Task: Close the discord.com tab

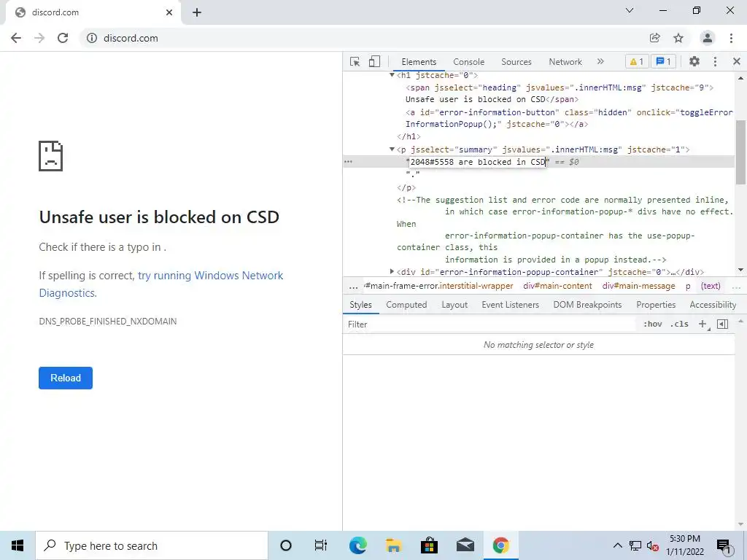Action: 169,12
